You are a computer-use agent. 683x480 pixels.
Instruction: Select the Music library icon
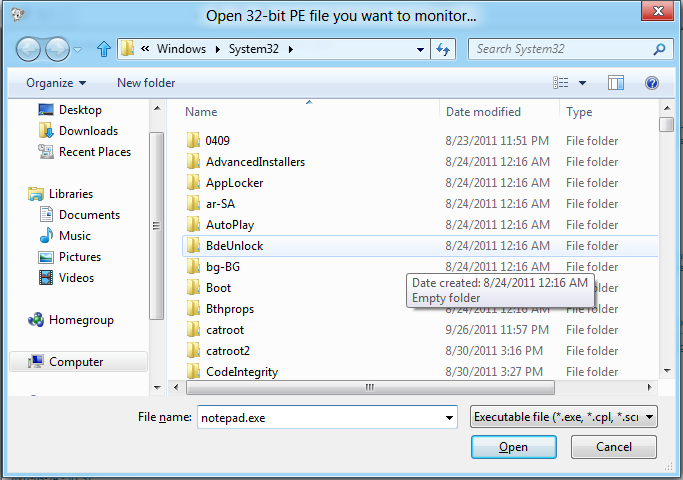coord(46,236)
